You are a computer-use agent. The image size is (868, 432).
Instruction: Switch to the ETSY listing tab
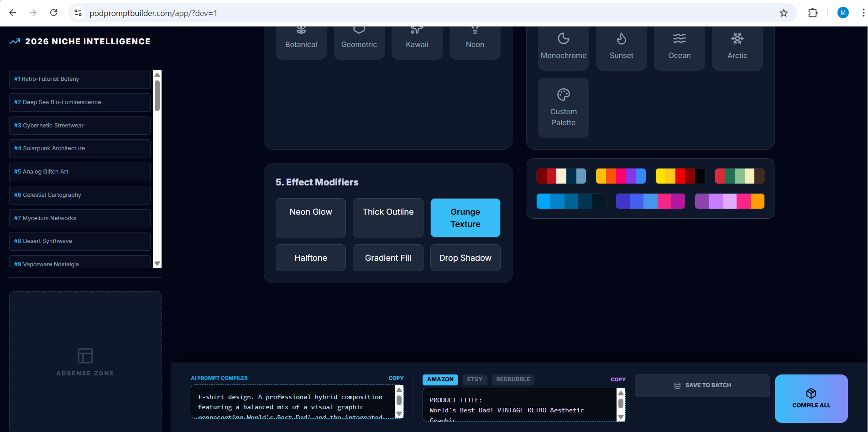click(x=475, y=379)
